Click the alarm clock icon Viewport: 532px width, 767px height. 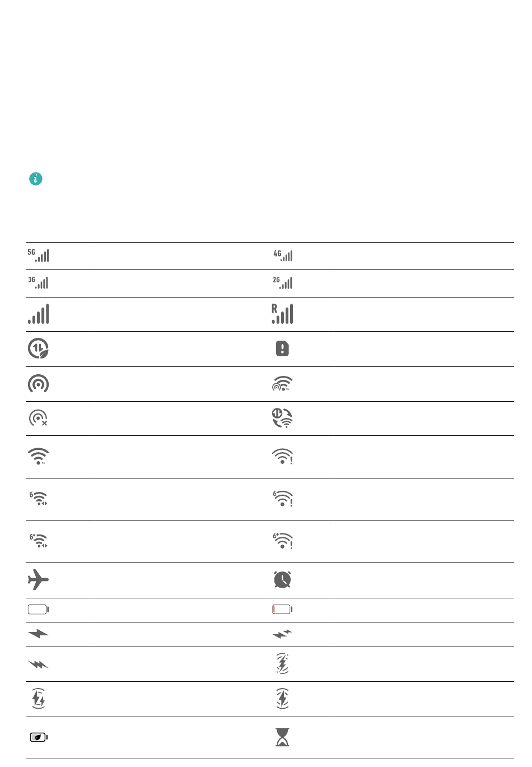pos(282,580)
